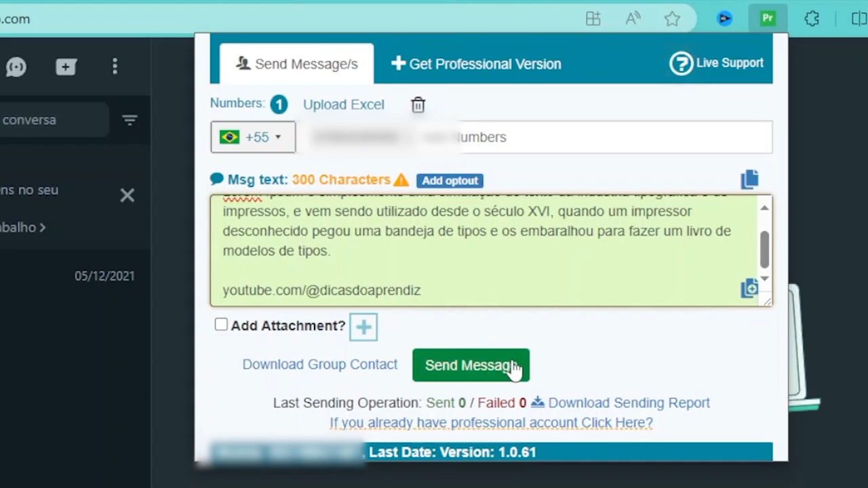Delete numbers with trash icon
The width and height of the screenshot is (868, 488).
point(418,104)
